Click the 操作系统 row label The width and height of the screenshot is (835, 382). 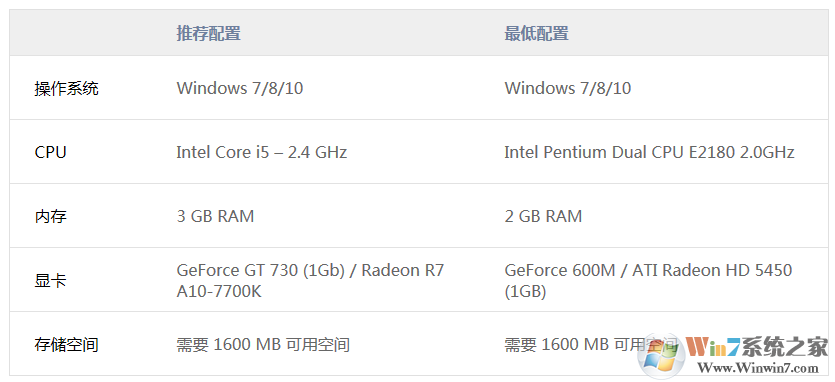67,88
